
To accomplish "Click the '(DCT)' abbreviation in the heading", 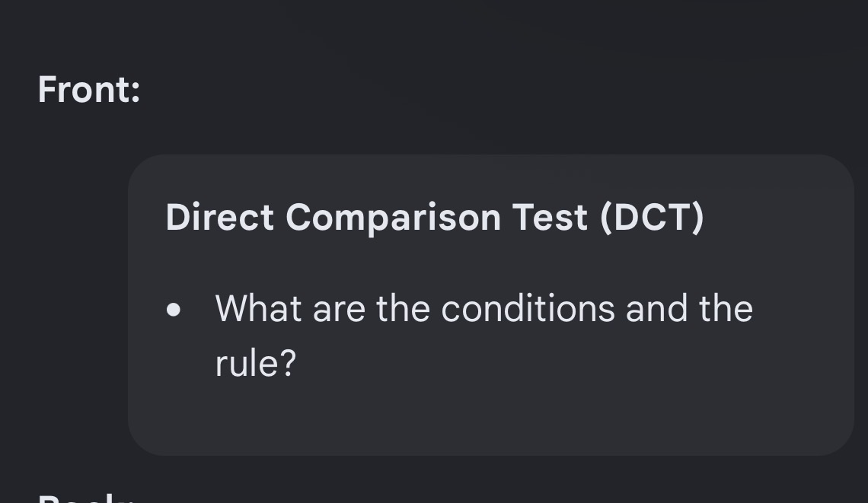I will (x=652, y=217).
